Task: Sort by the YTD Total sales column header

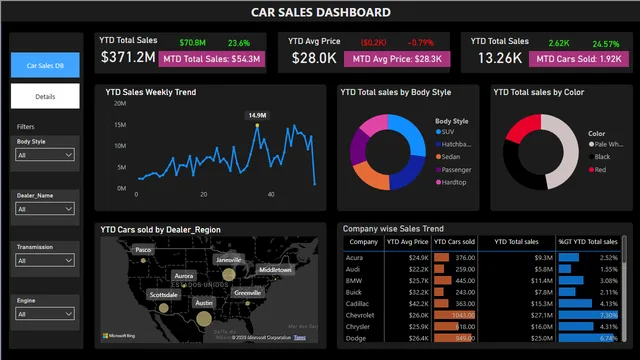Action: [x=516, y=242]
